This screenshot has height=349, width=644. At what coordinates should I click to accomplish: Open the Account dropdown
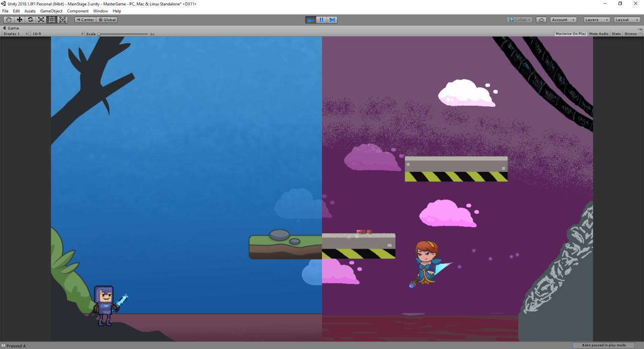(563, 20)
